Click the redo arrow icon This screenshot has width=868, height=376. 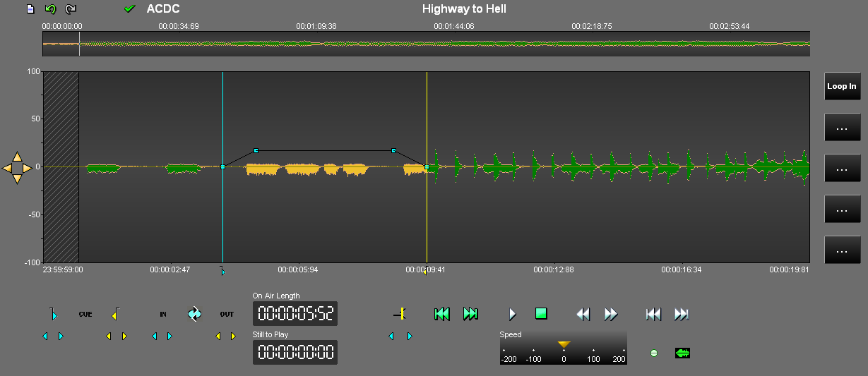pos(70,9)
